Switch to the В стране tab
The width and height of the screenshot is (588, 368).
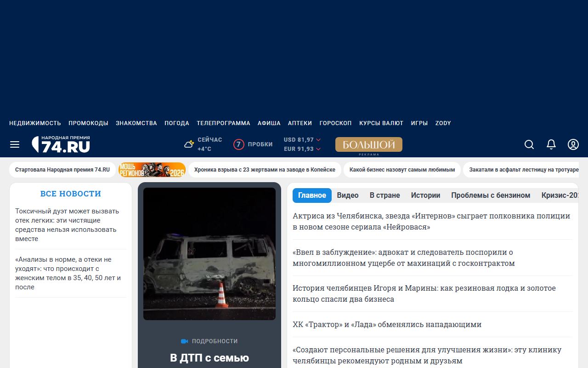tap(385, 195)
